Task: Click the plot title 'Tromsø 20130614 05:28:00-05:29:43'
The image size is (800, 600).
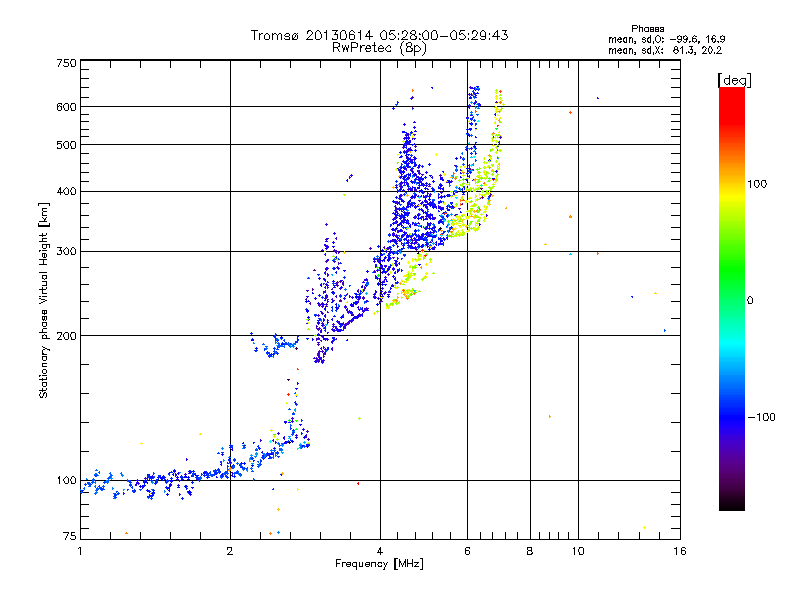Action: (379, 35)
